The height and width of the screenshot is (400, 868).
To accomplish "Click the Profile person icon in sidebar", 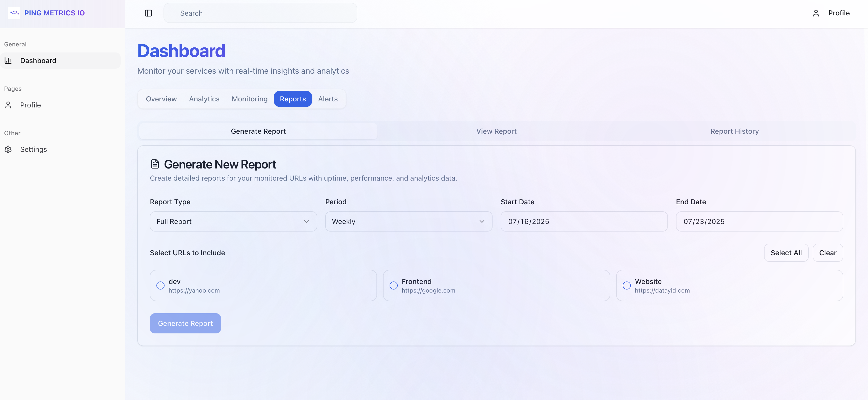I will click(8, 105).
